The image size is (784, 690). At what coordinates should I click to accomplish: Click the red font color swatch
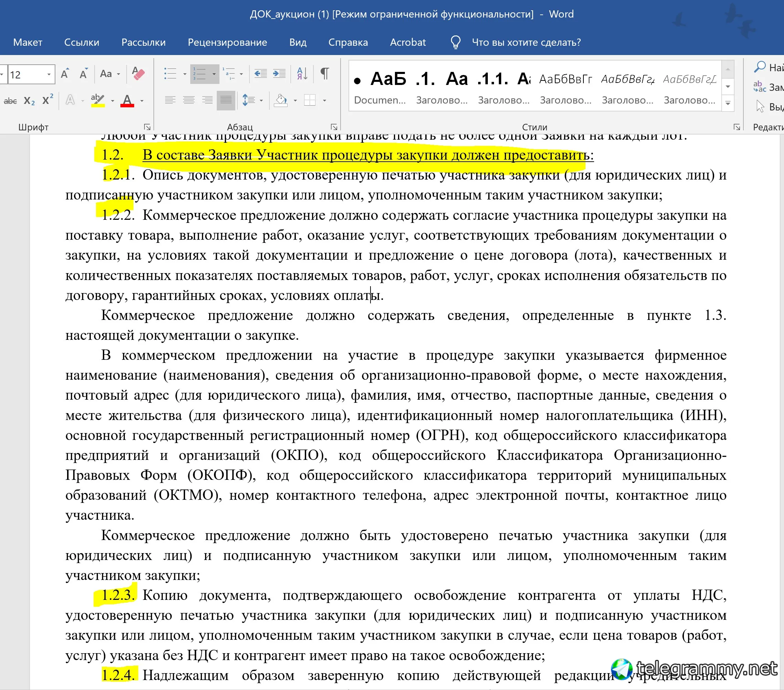click(127, 101)
